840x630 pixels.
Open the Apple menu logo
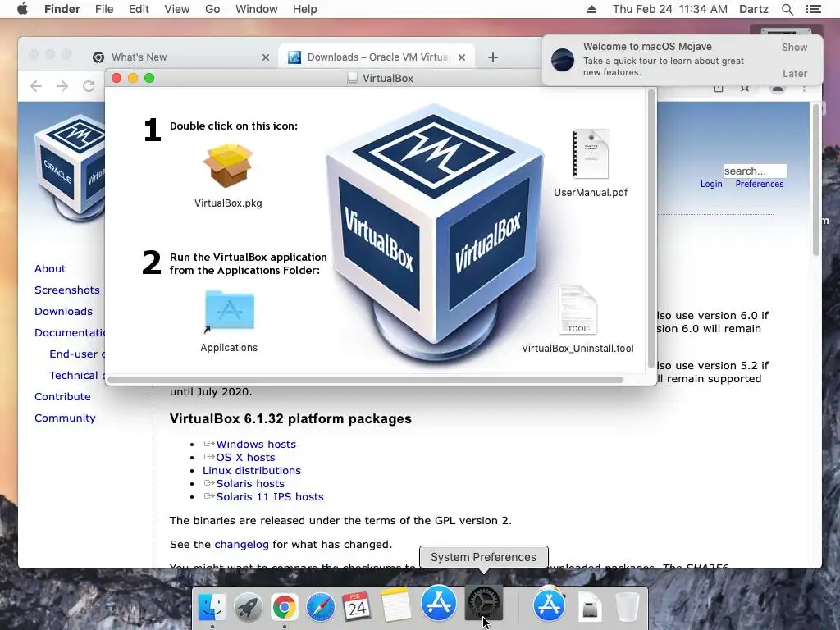click(22, 9)
